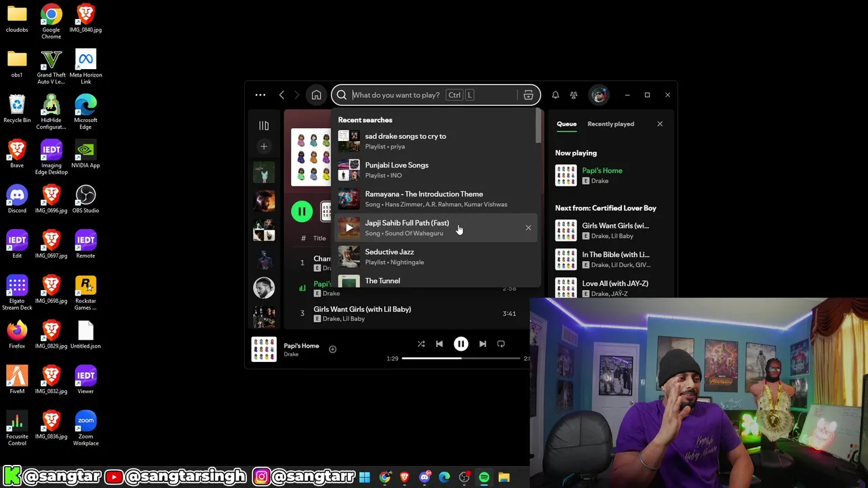The width and height of the screenshot is (868, 488).
Task: Open OBS Studio desktop icon
Action: click(85, 200)
